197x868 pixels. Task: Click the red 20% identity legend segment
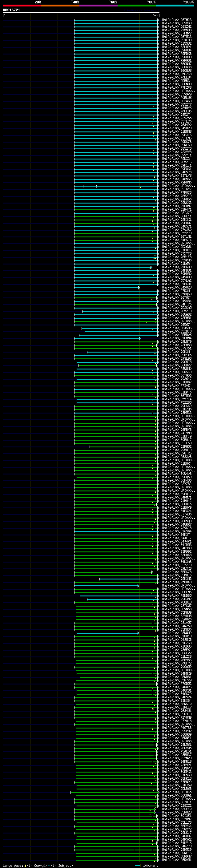coord(22,6)
